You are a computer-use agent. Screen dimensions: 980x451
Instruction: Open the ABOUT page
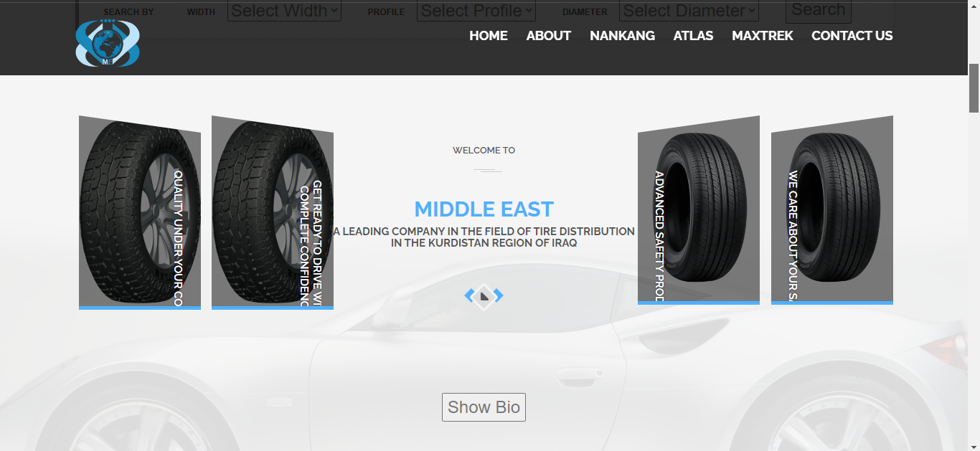point(549,36)
